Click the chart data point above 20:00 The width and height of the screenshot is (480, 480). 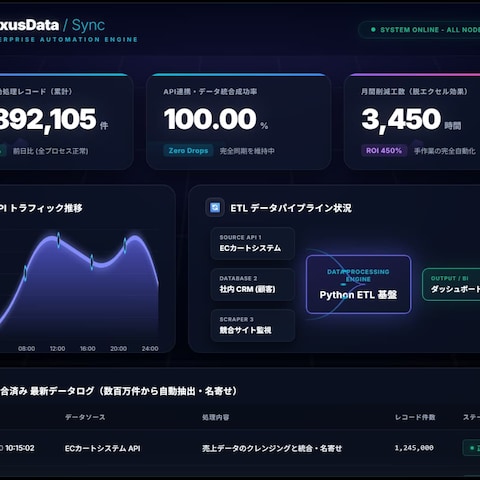pyautogui.click(x=125, y=245)
